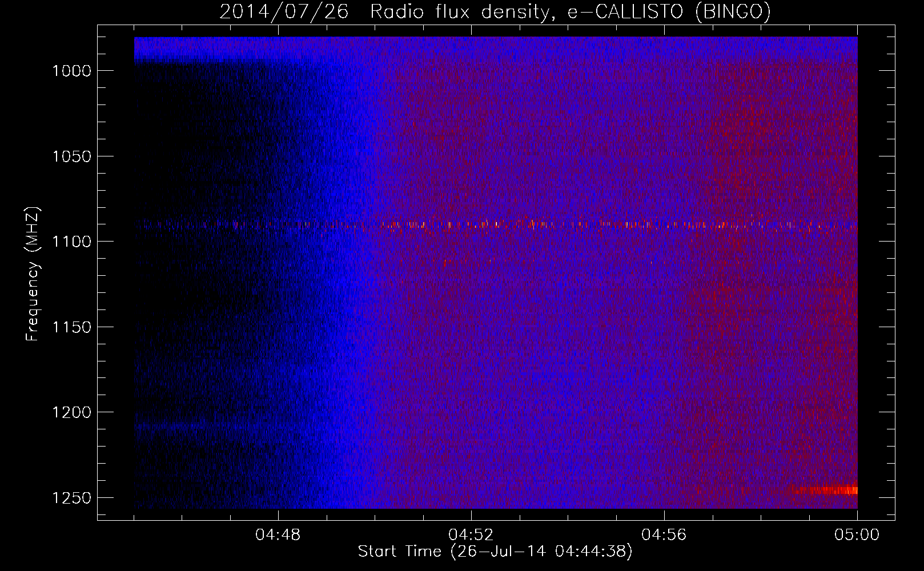Click the horizontal interference line near 1090 MHz
924x571 pixels.
coord(496,225)
